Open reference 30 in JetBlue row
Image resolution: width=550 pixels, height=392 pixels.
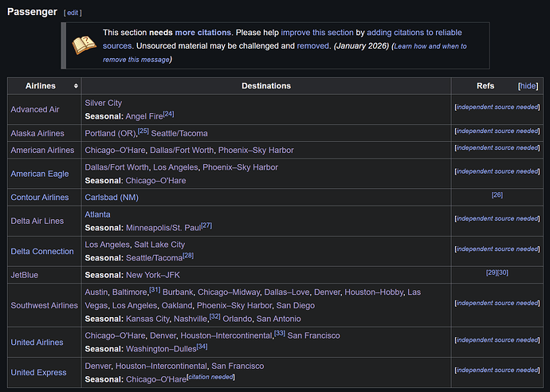pos(503,272)
